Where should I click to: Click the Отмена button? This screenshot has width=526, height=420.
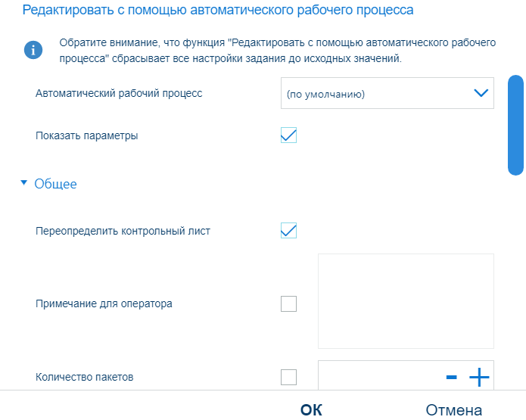[x=453, y=410]
